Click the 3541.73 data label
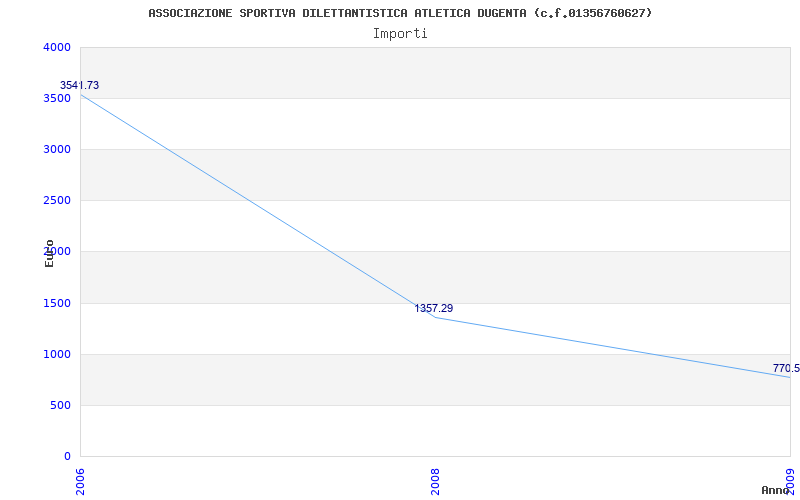800x500 pixels. point(80,85)
